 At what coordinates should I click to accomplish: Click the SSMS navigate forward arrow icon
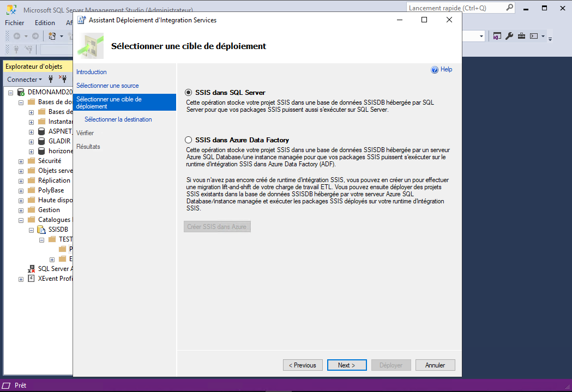pyautogui.click(x=35, y=36)
